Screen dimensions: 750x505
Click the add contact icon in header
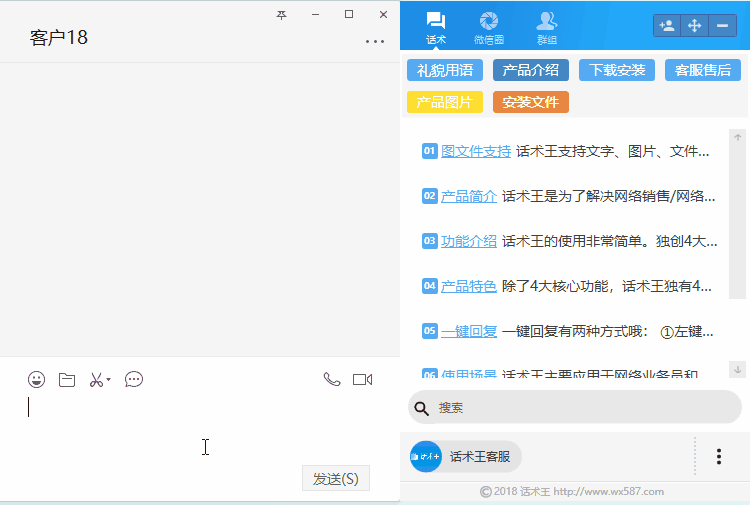pos(667,25)
